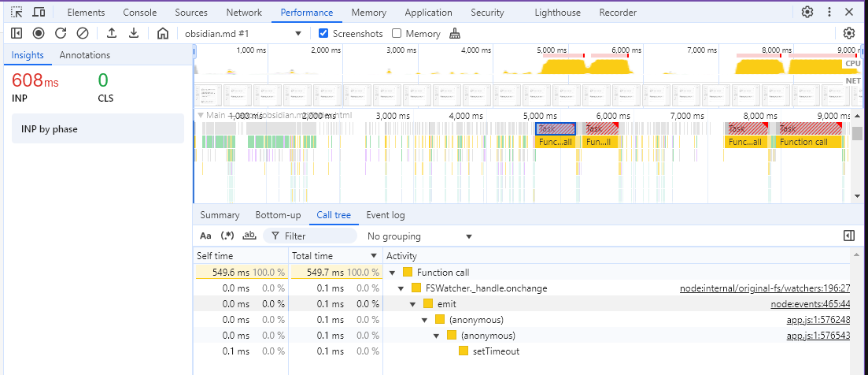The image size is (868, 375).
Task: Switch to the Network tab
Action: pyautogui.click(x=244, y=13)
